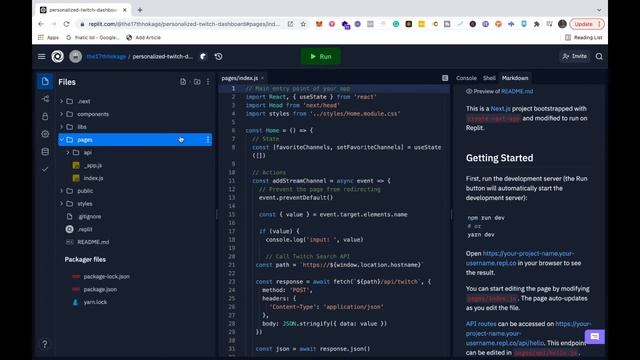This screenshot has height=360, width=640.
Task: Open the chat bubble widget
Action: 595,337
